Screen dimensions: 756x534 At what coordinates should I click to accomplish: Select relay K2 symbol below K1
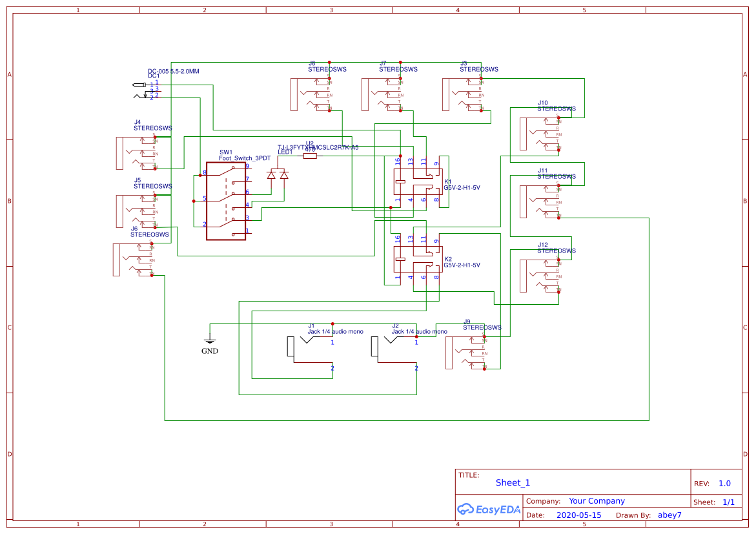420,258
